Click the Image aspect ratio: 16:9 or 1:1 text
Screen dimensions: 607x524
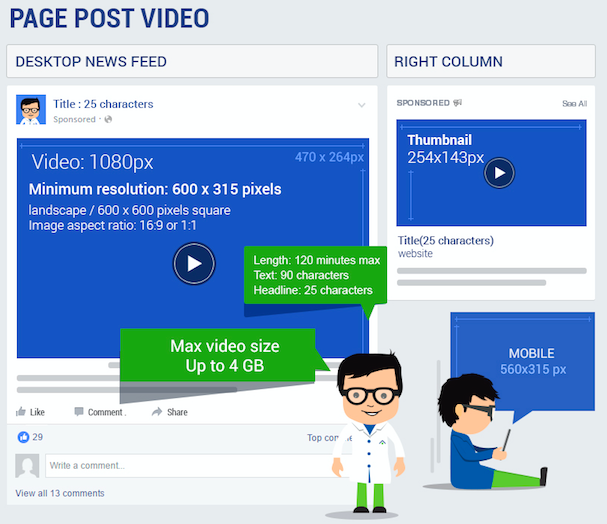coord(112,225)
